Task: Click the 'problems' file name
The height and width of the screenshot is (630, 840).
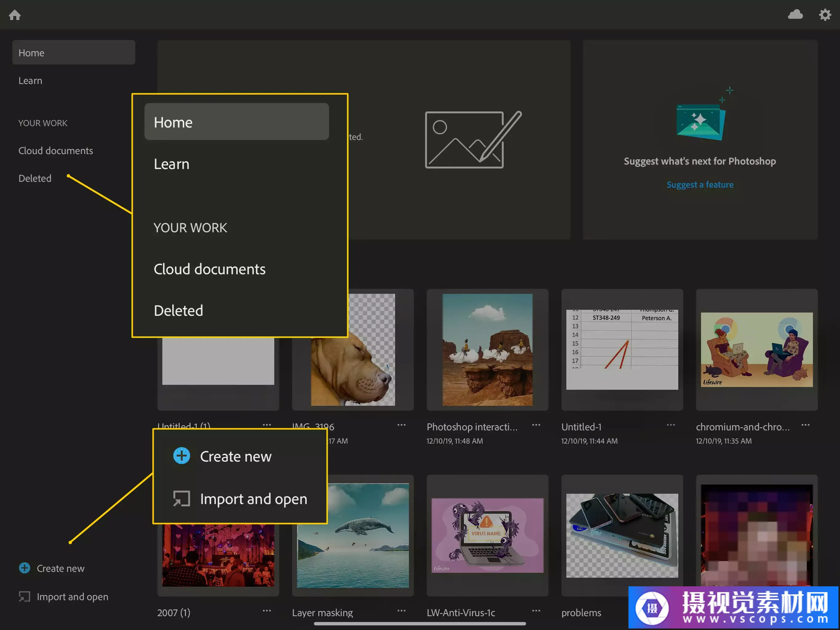Action: (581, 612)
